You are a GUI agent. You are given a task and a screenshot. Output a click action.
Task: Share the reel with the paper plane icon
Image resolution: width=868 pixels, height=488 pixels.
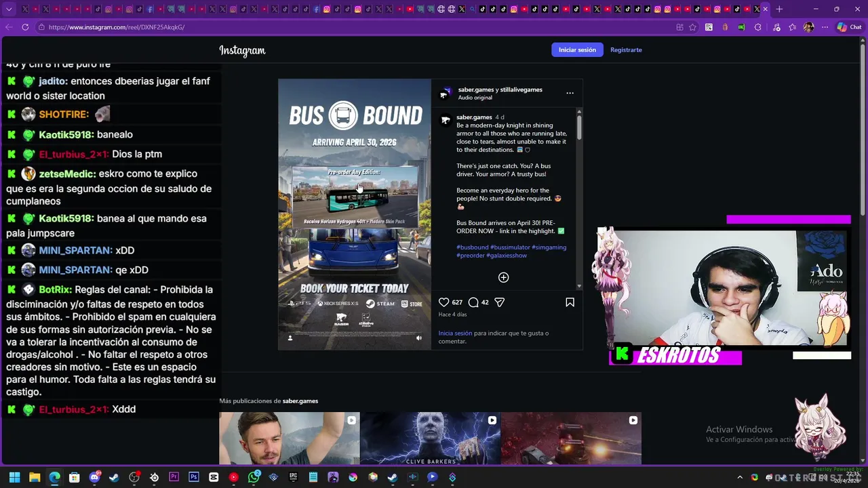(x=500, y=302)
